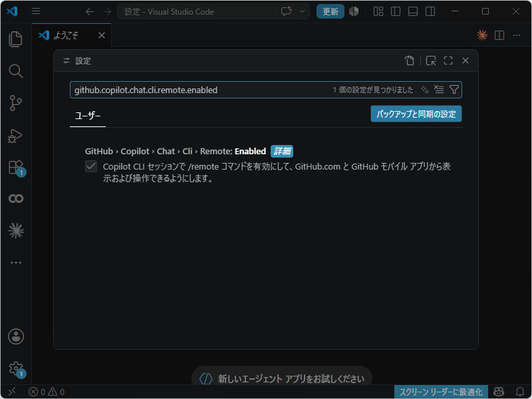
Task: Split the editor to the right
Action: click(499, 35)
